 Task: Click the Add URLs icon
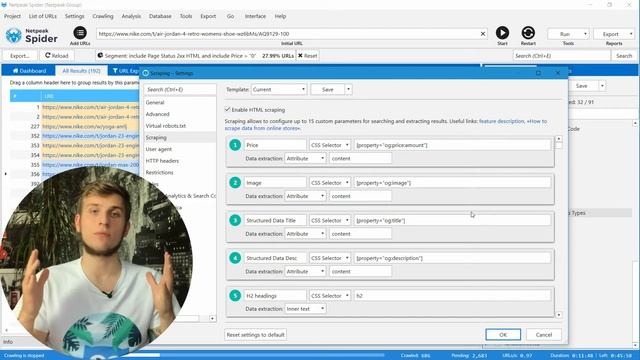(x=80, y=33)
